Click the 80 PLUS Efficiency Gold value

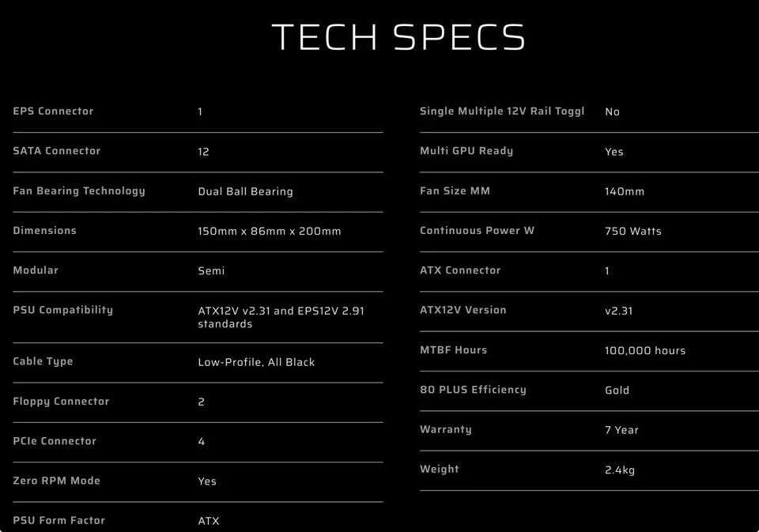[x=617, y=390]
